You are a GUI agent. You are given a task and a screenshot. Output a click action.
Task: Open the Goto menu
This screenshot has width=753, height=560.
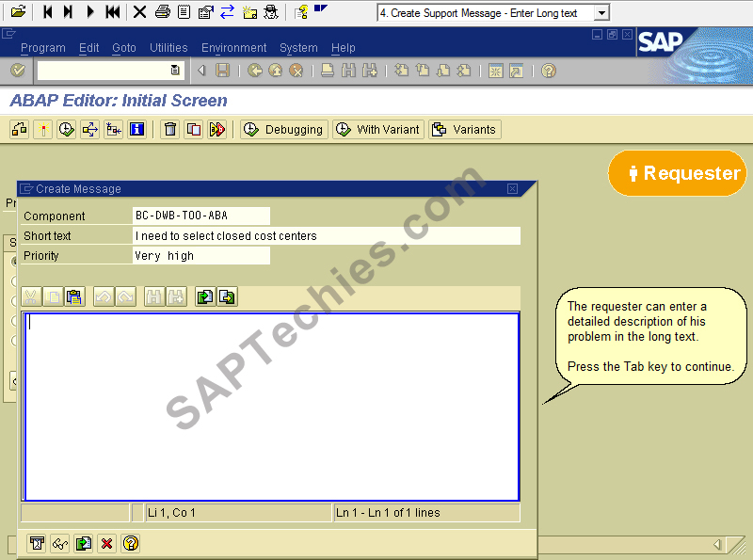(124, 48)
